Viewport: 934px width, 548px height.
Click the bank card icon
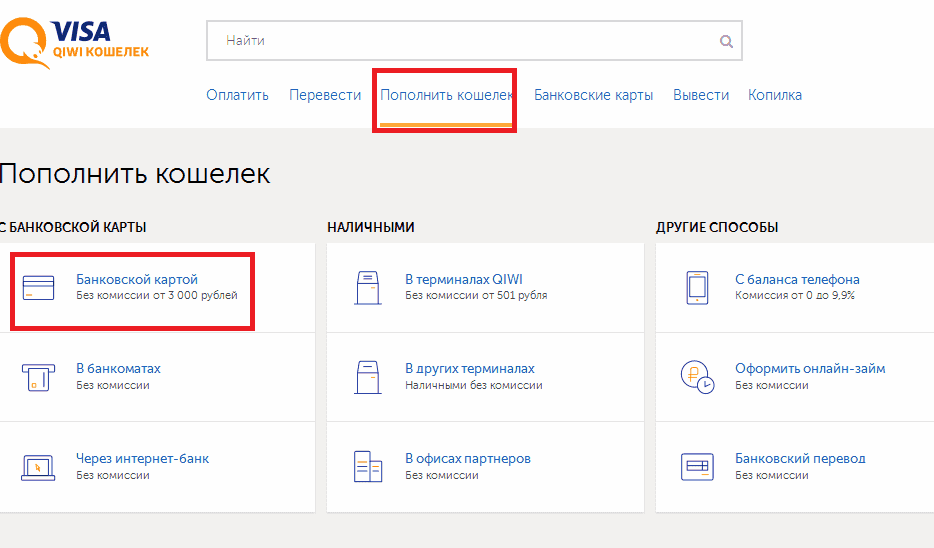point(38,287)
